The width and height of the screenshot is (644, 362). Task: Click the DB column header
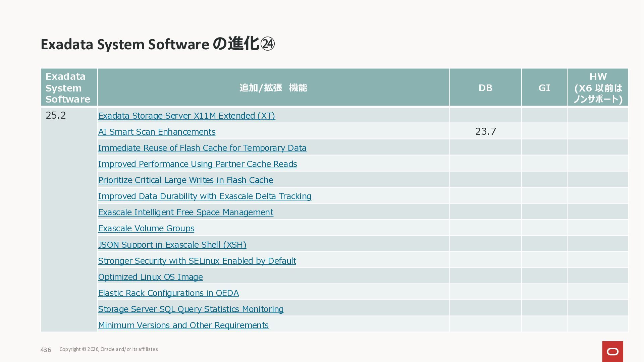pyautogui.click(x=485, y=88)
